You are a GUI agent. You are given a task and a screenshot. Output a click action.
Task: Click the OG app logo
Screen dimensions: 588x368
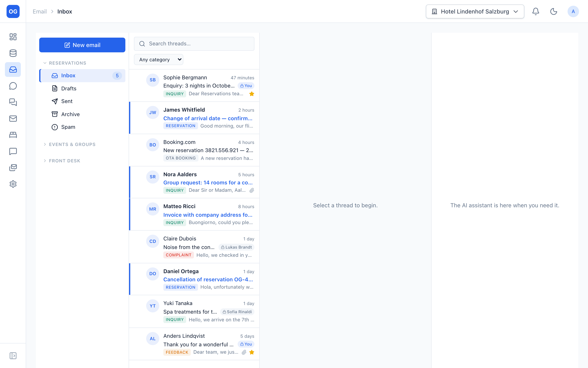click(x=13, y=11)
